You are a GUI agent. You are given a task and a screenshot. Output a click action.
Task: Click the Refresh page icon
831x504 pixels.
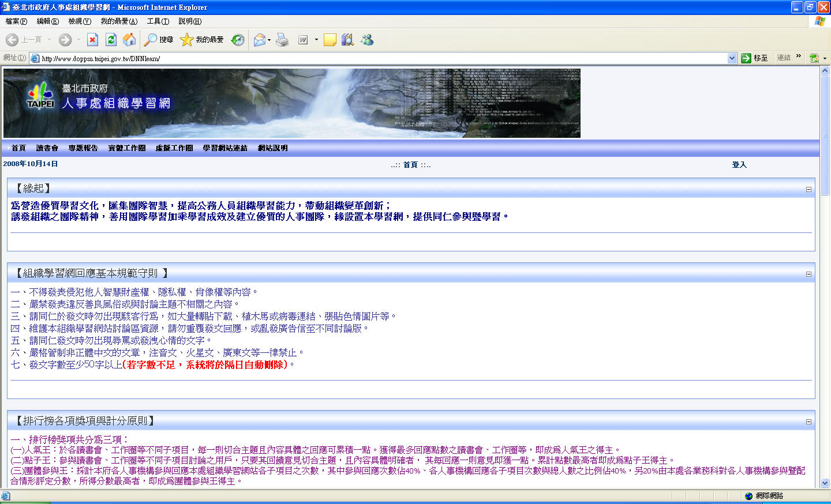pos(111,40)
